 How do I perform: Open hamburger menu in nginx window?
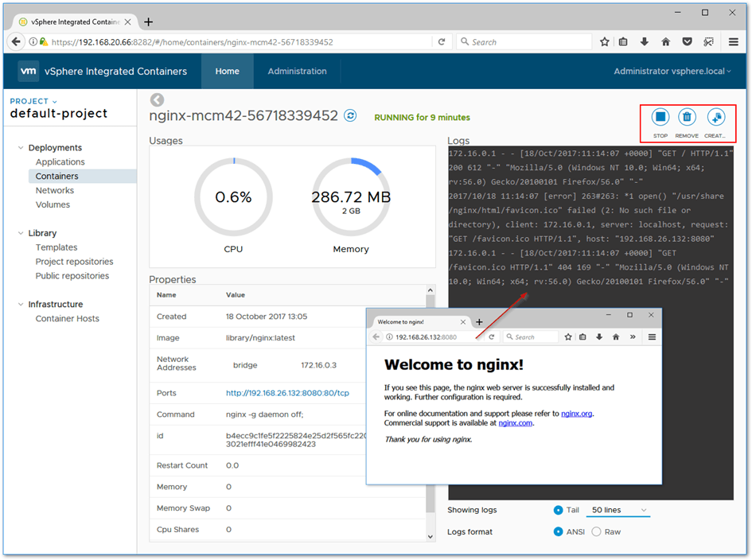[x=652, y=336]
